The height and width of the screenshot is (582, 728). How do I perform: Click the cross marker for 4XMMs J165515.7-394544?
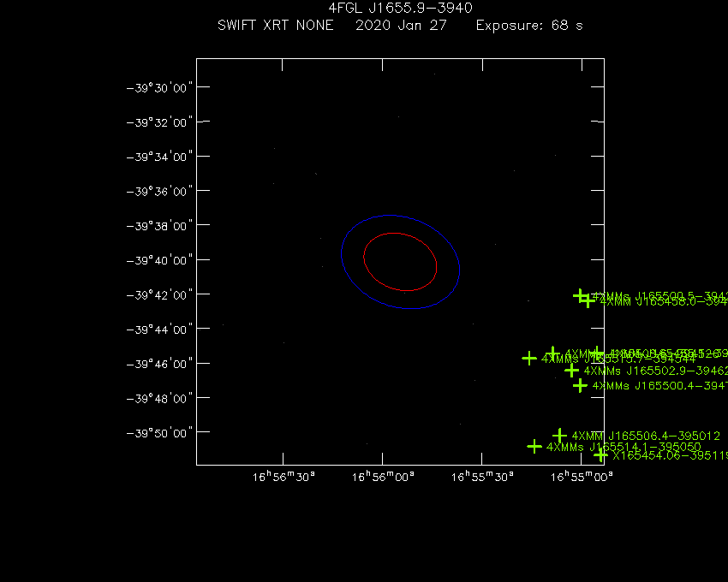coord(529,359)
